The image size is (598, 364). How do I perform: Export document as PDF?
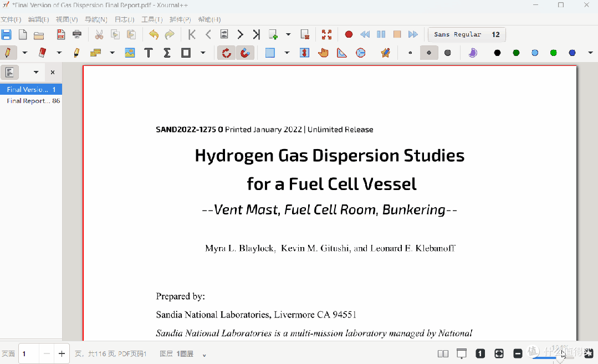(60, 35)
